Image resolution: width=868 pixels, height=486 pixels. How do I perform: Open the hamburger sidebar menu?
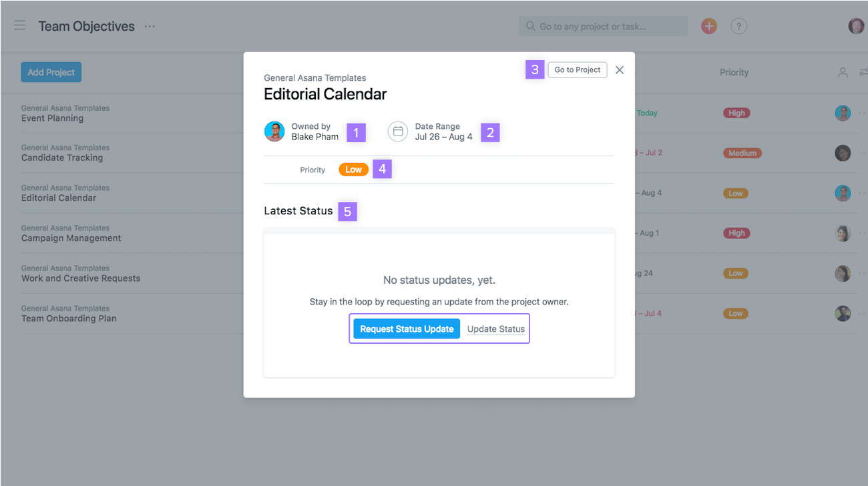point(20,26)
